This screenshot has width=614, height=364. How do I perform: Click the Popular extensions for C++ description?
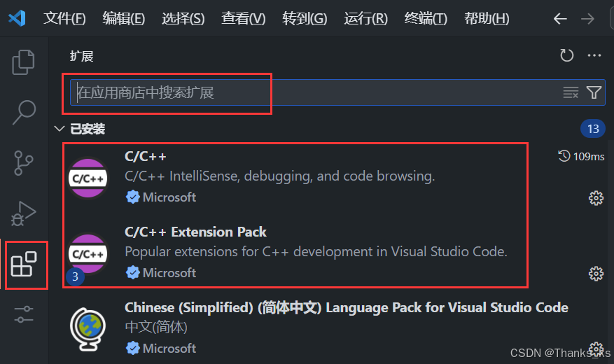click(x=316, y=252)
